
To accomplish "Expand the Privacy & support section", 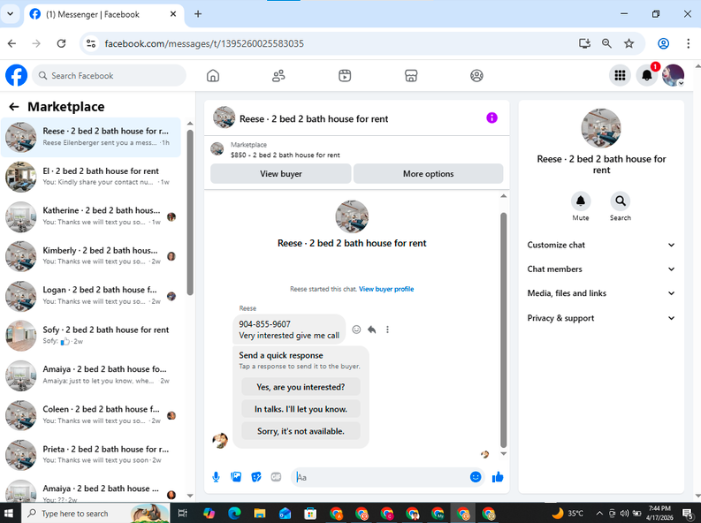I will pos(601,318).
